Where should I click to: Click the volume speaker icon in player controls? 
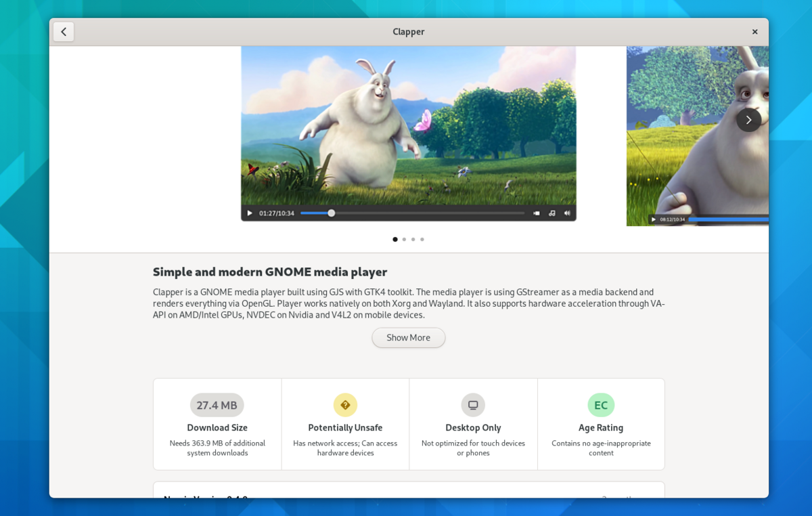click(x=567, y=213)
